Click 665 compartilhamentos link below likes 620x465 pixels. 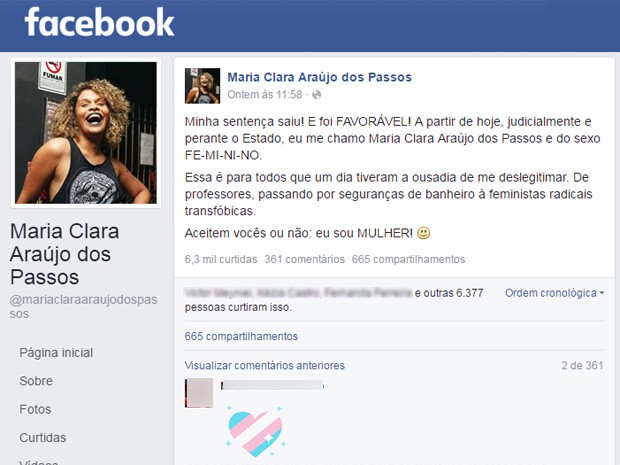pyautogui.click(x=241, y=336)
